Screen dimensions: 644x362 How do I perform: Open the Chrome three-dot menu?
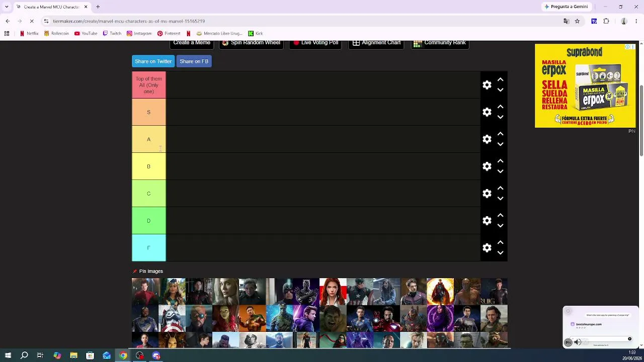pyautogui.click(x=636, y=21)
